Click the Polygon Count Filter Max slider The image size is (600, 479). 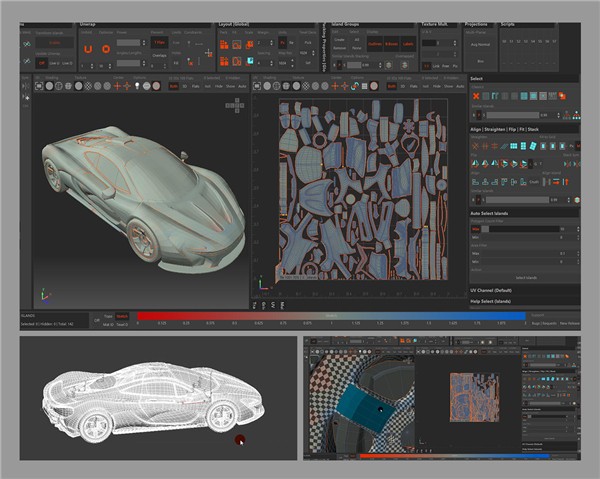point(520,229)
